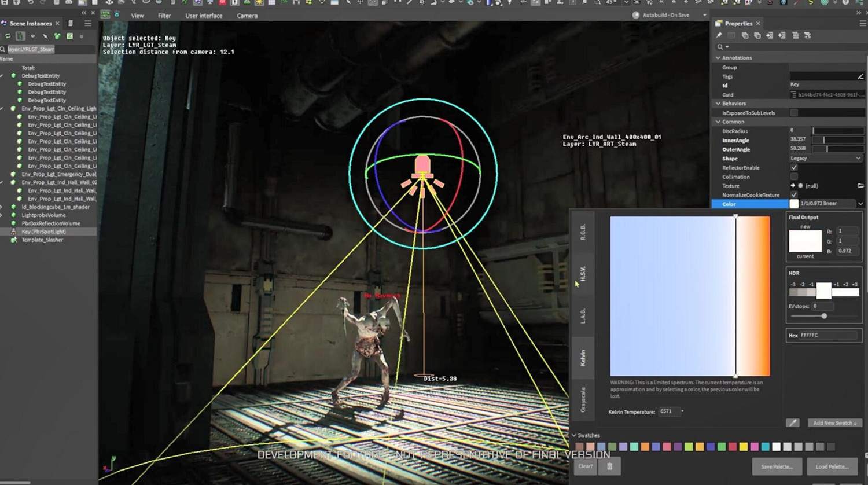
Task: Enable the Collimation checkbox
Action: [794, 177]
